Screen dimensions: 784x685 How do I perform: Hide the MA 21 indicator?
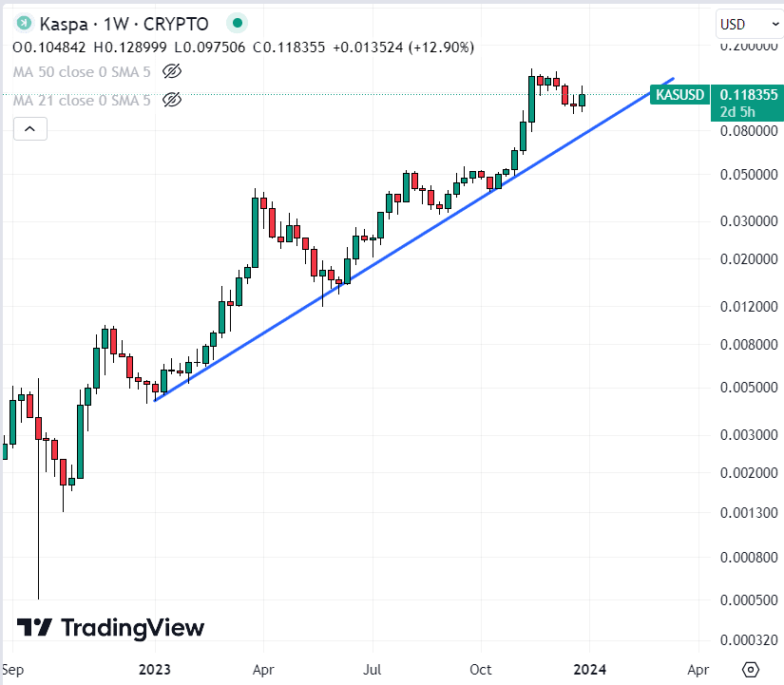(x=172, y=100)
